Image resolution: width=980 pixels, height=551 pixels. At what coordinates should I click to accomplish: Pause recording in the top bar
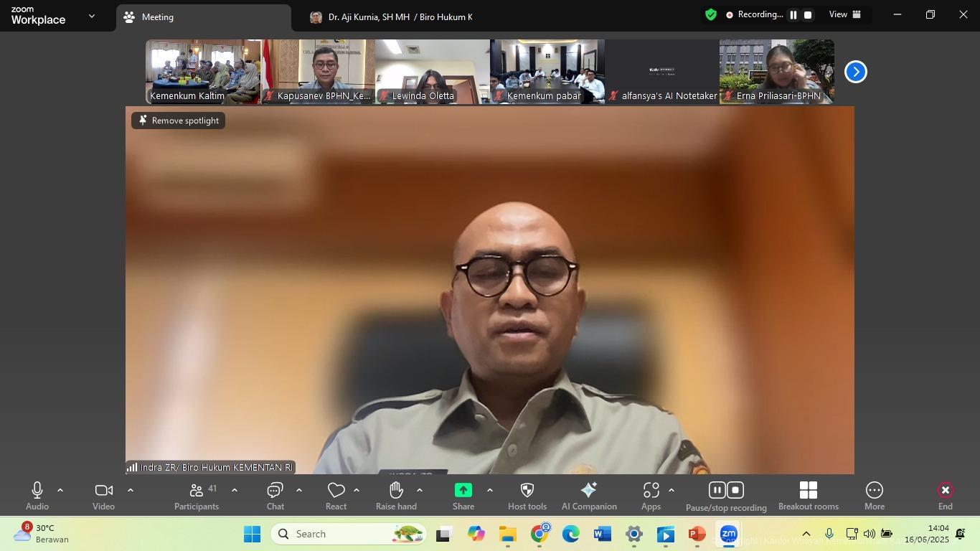(x=793, y=15)
